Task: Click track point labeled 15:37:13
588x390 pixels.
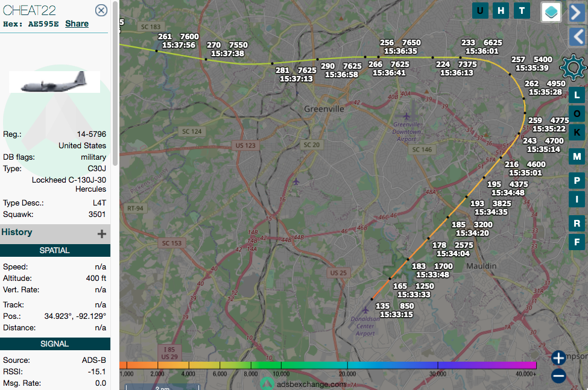Action: click(x=272, y=63)
